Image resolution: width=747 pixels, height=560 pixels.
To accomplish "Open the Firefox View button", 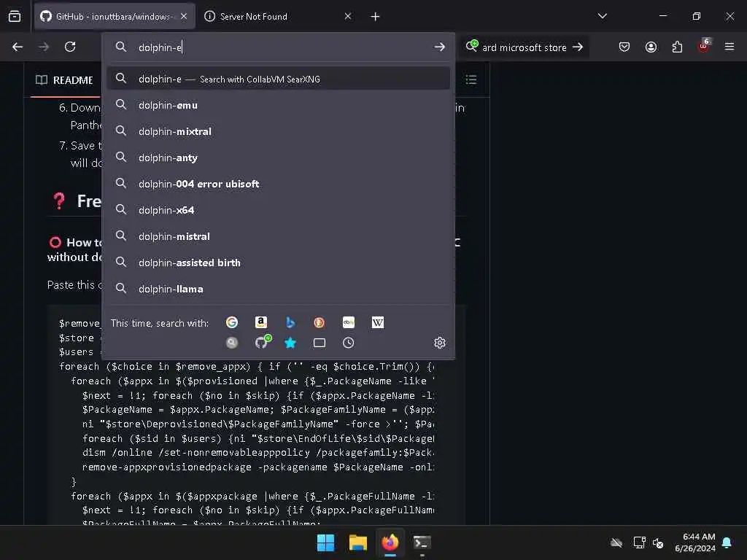I will 15,16.
